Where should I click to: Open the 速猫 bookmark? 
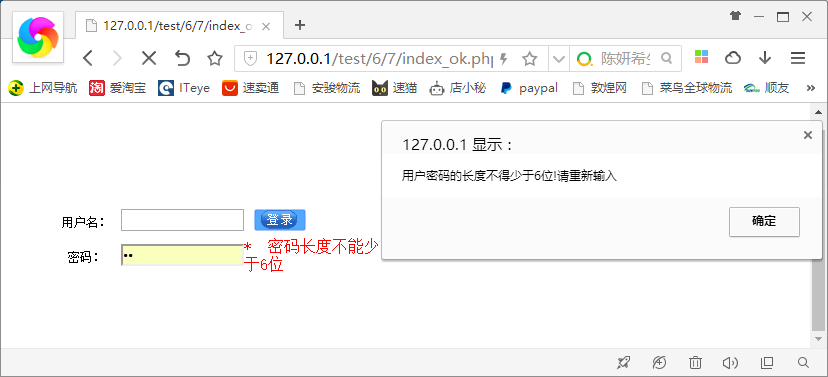coord(394,88)
